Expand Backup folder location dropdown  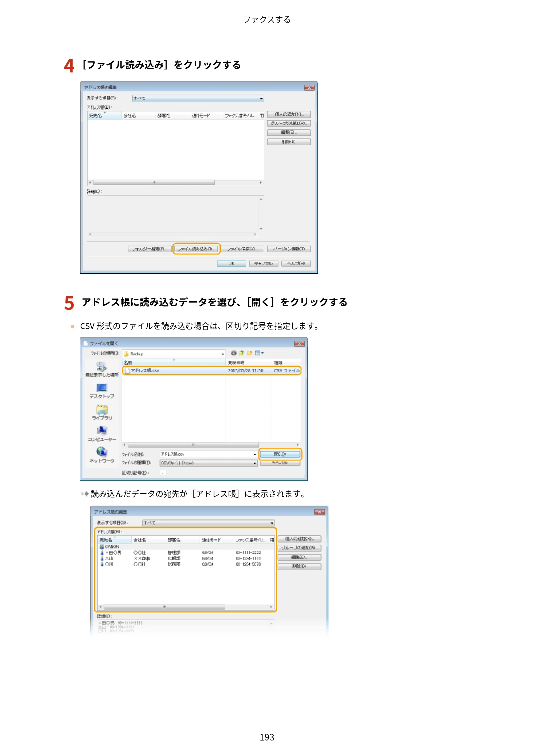tap(223, 354)
